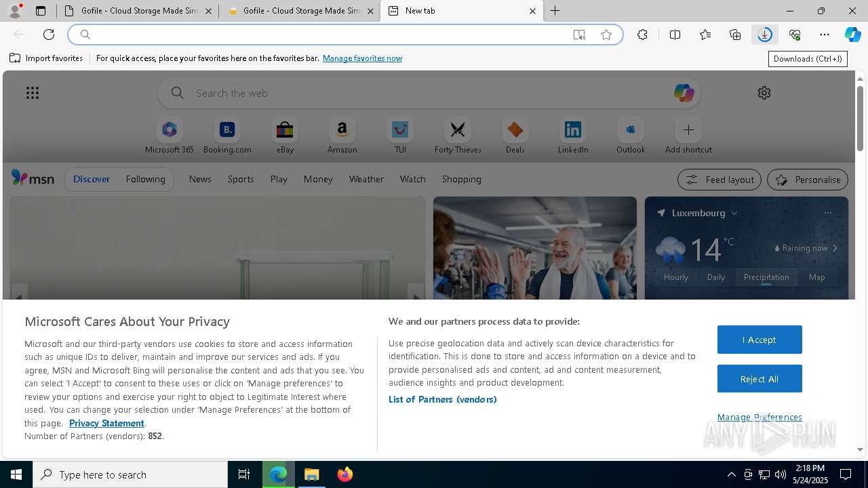Open Privacy Statement link
This screenshot has height=488, width=868.
tap(106, 423)
